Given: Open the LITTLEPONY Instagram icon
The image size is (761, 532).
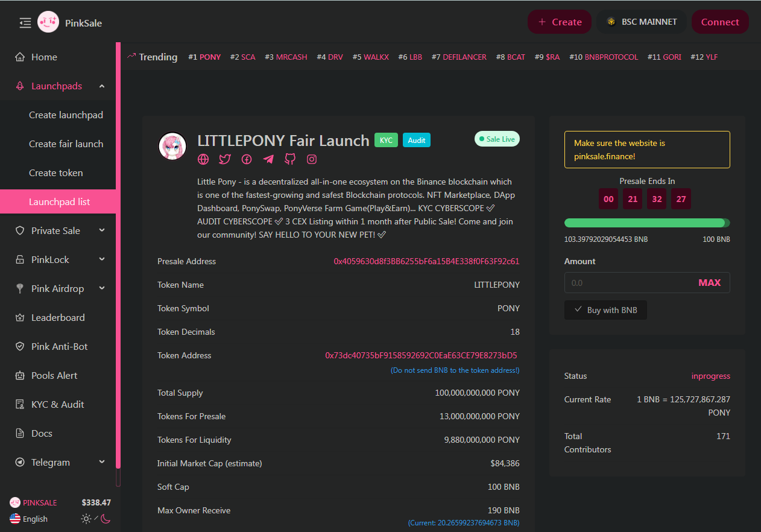Looking at the screenshot, I should pyautogui.click(x=312, y=159).
